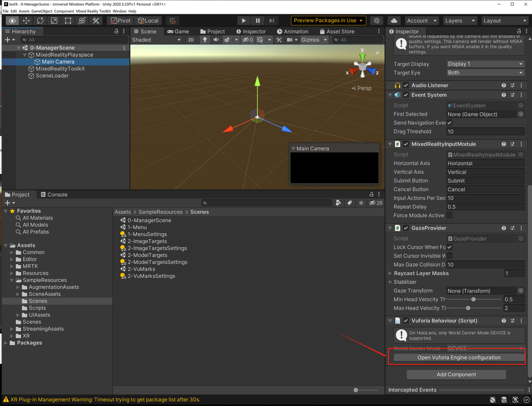Select the Rect transform tool
This screenshot has width=532, height=406.
[68, 21]
